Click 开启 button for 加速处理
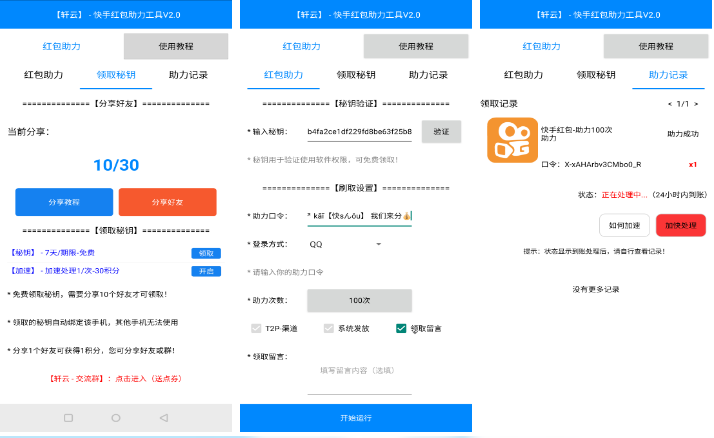The height and width of the screenshot is (438, 714). (206, 271)
